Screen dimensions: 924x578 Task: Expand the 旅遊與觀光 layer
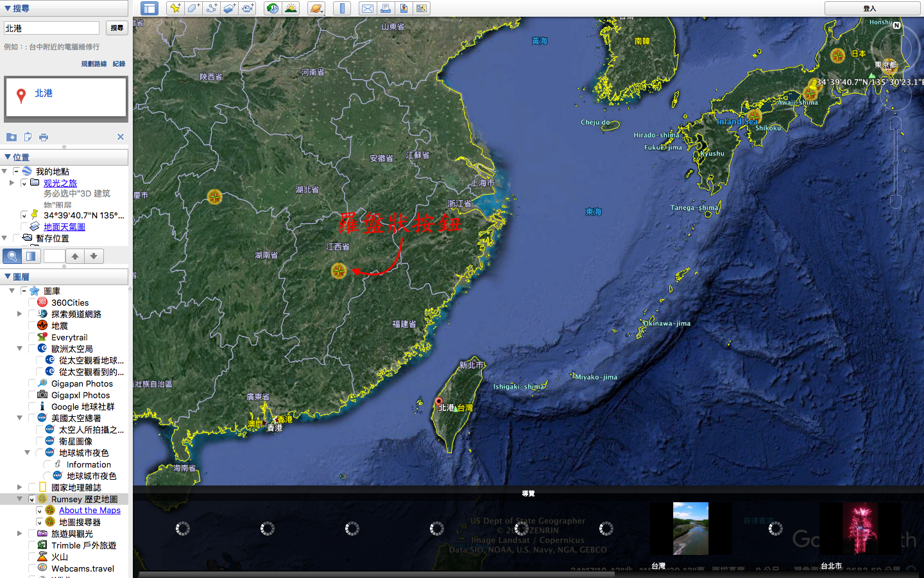pos(19,534)
